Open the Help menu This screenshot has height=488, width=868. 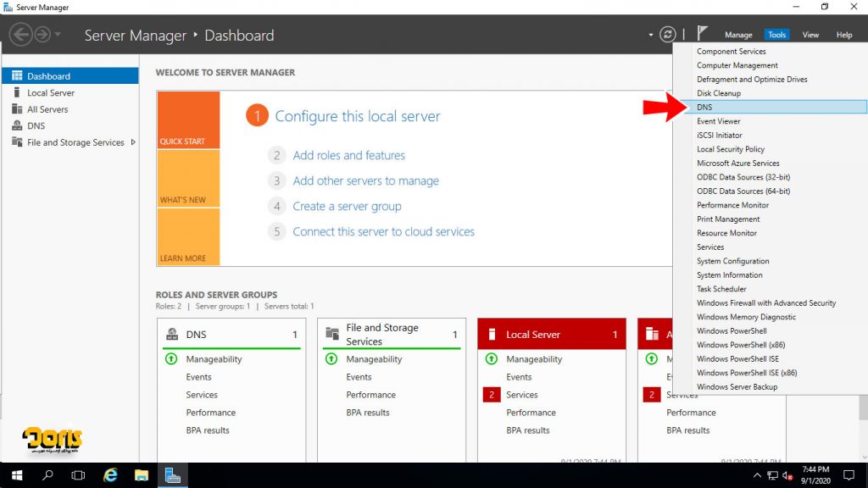coord(844,34)
